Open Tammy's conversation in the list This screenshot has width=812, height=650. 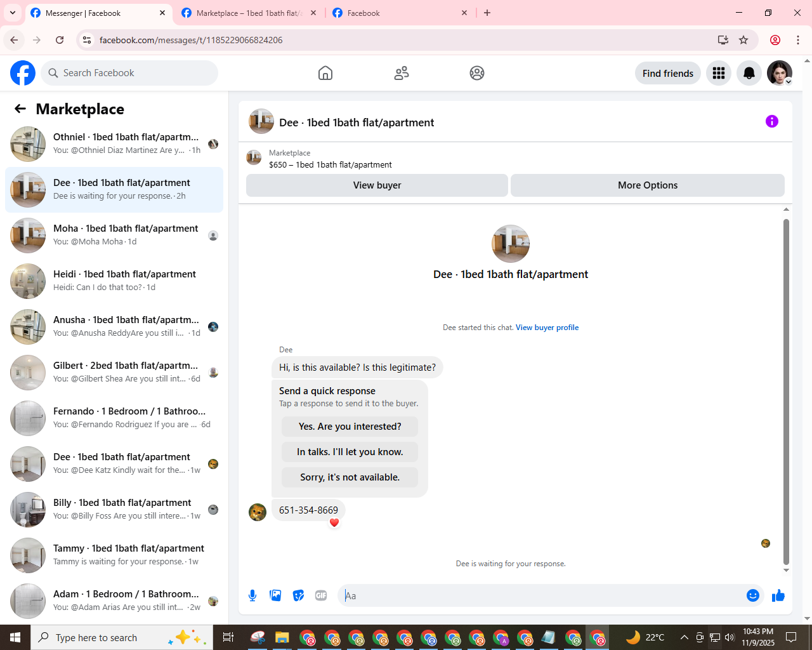114,555
